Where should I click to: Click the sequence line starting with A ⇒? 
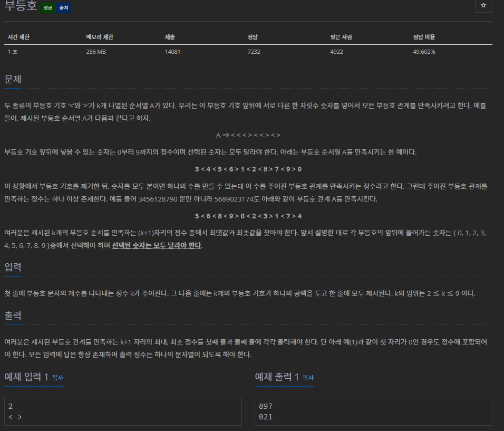coord(248,135)
